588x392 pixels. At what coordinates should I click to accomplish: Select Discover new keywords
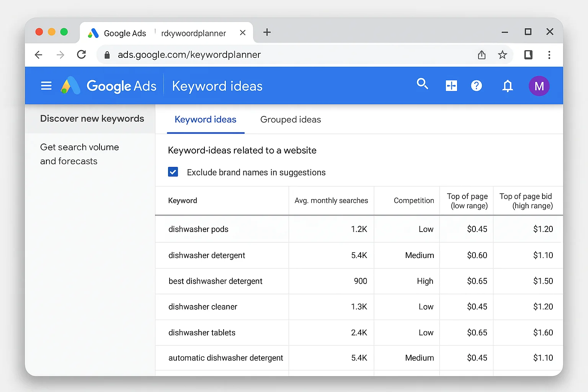click(x=92, y=118)
